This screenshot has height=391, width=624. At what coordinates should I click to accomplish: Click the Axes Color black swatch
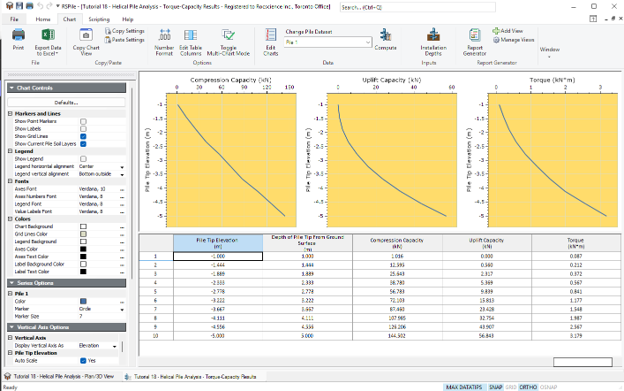pos(83,249)
